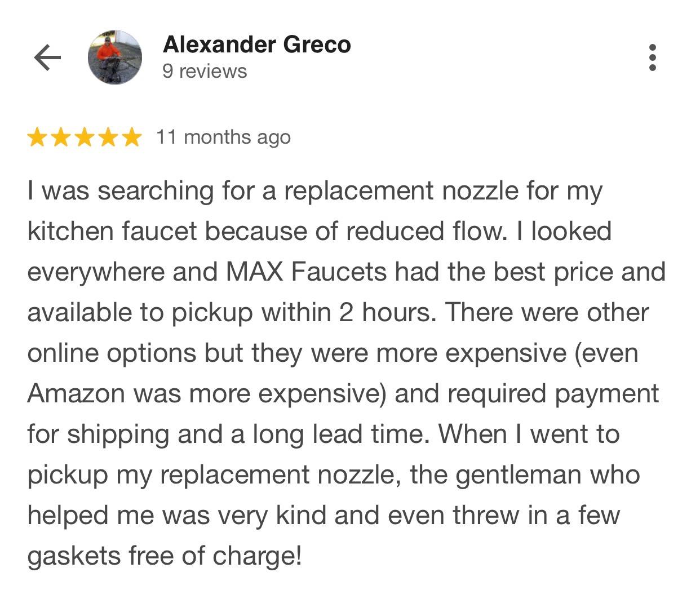Screen dimensions: 700x590
Task: Click the fourth star of the rating
Action: (108, 137)
